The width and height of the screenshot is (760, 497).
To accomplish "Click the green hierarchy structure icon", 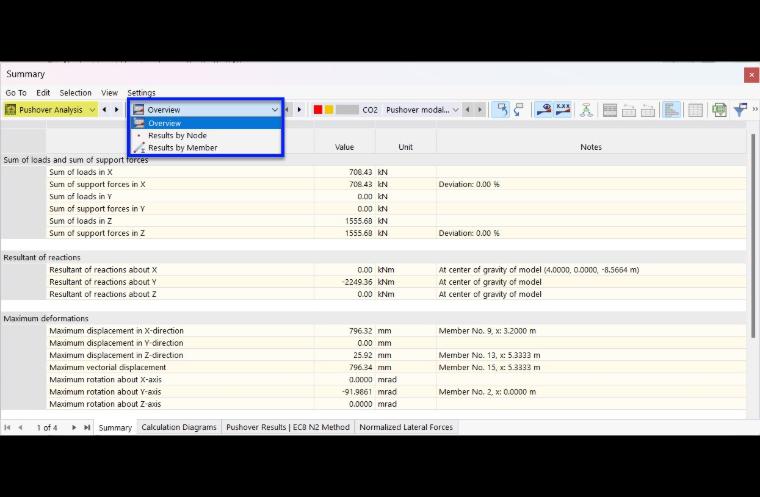I will click(x=586, y=110).
